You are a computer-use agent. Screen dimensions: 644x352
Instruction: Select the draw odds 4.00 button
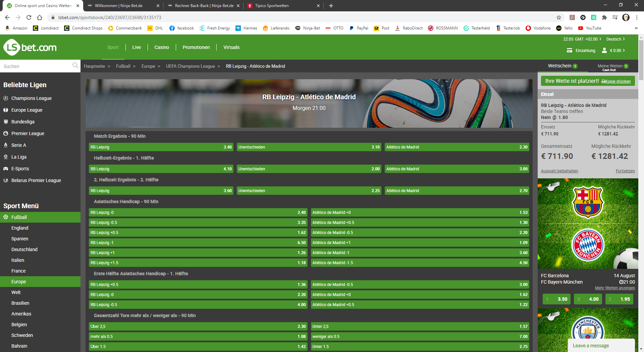coord(588,299)
